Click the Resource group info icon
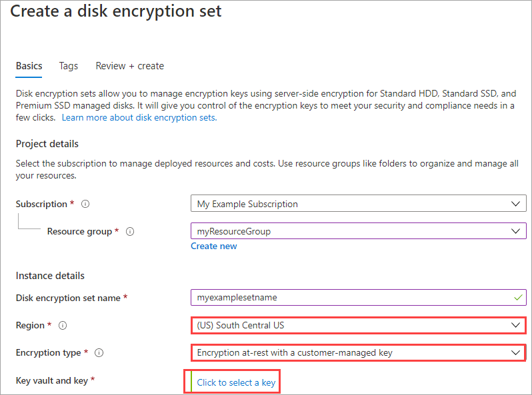The width and height of the screenshot is (532, 395). point(130,232)
